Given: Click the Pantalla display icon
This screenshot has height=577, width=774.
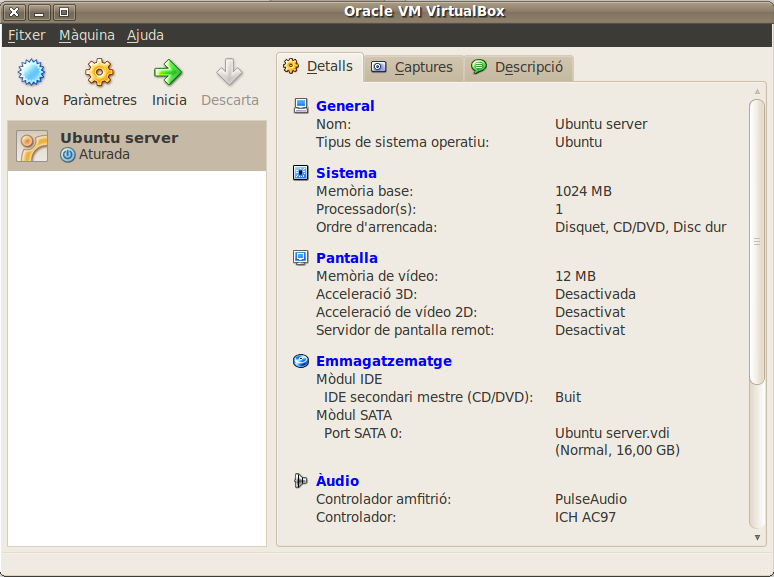Looking at the screenshot, I should click(x=301, y=258).
